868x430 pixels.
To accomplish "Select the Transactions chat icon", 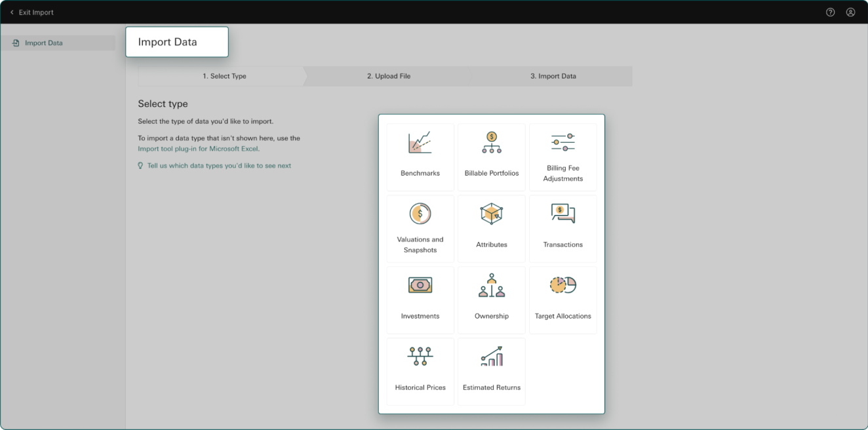I will coord(562,214).
